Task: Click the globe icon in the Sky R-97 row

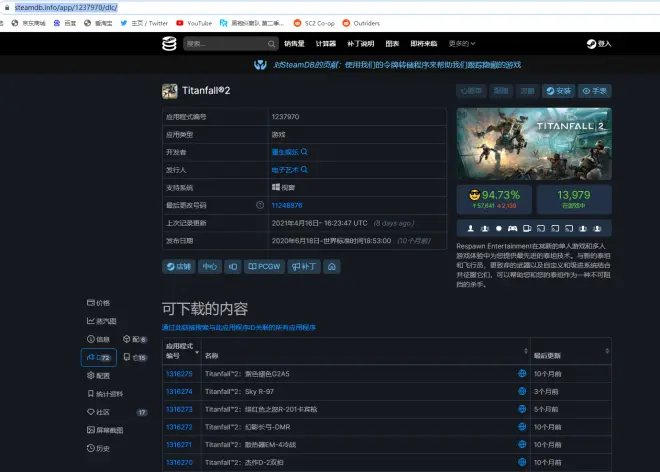Action: coord(522,391)
